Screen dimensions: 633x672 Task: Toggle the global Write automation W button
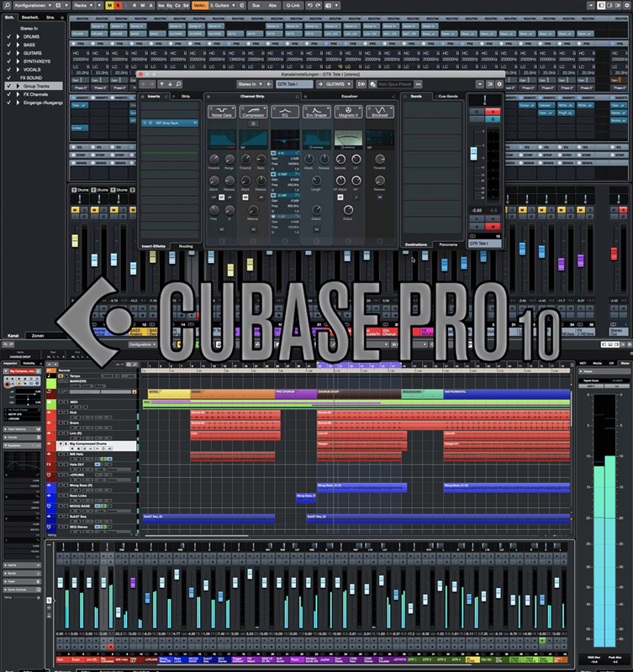143,5
